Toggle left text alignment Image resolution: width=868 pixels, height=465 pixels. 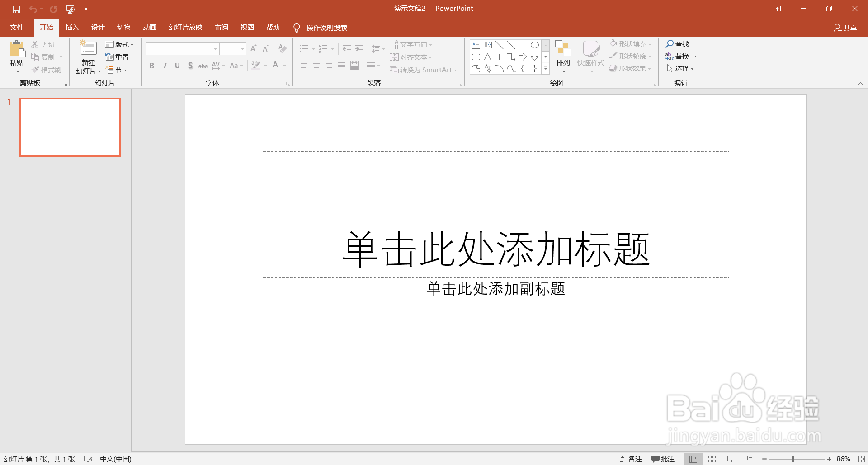(x=304, y=66)
